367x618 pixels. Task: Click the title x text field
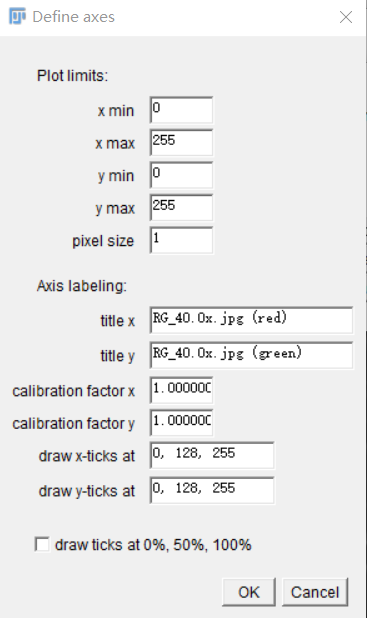(x=251, y=320)
